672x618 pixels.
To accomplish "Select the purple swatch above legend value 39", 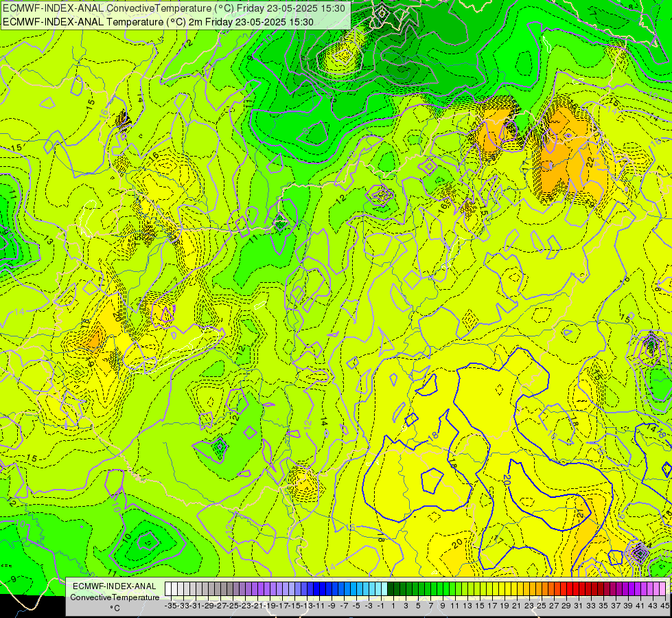I will tap(626, 588).
